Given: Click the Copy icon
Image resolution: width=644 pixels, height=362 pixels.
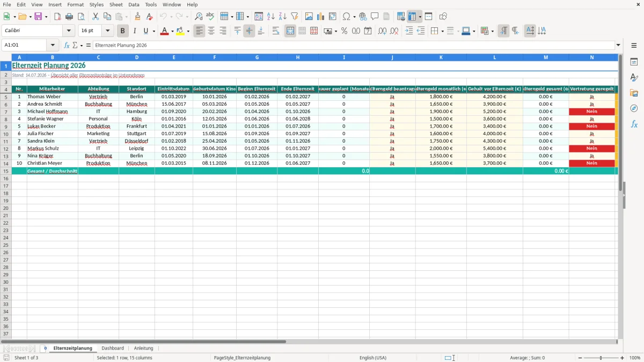Looking at the screenshot, I should (107, 17).
